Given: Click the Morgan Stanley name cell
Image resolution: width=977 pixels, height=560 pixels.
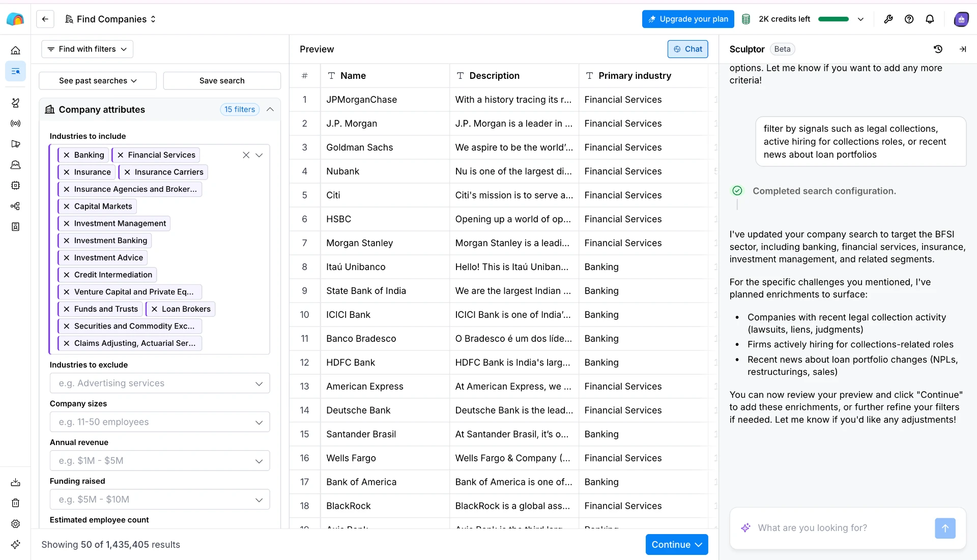Looking at the screenshot, I should tap(385, 243).
